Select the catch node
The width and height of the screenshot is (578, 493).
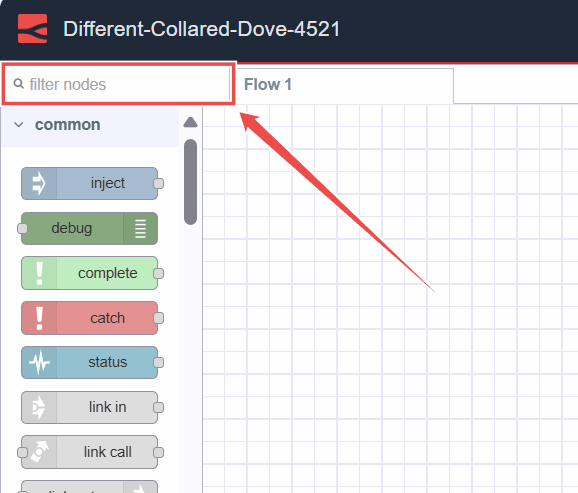(89, 318)
